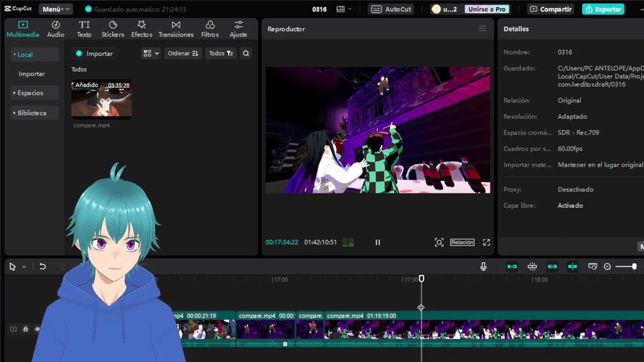Screen dimensions: 644x362
Task: Click the timeline preview/cover settings icon
Action: 593,266
